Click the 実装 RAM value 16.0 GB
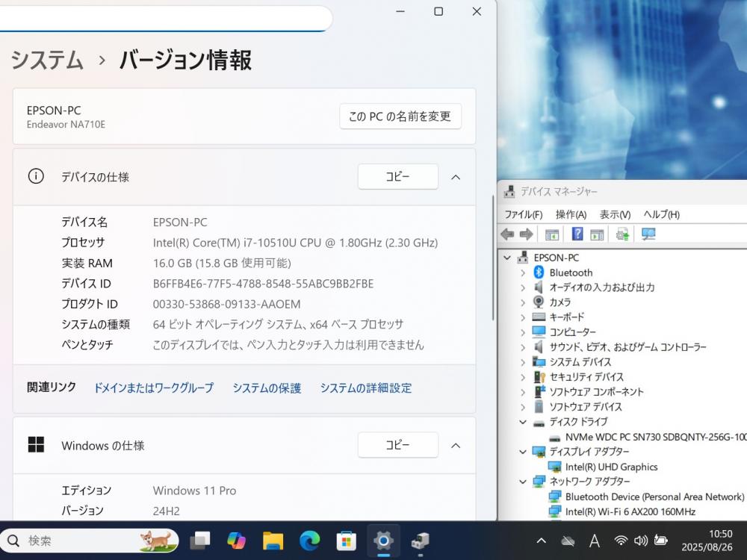 tap(222, 264)
